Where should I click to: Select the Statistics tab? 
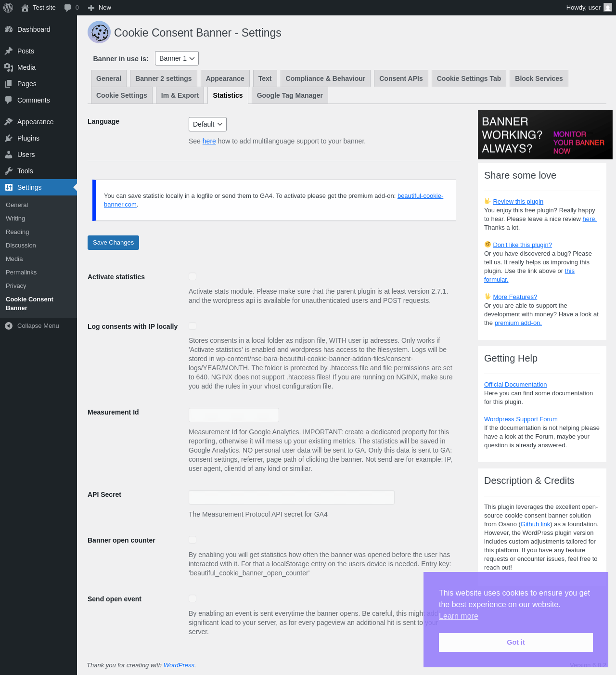[x=228, y=95]
